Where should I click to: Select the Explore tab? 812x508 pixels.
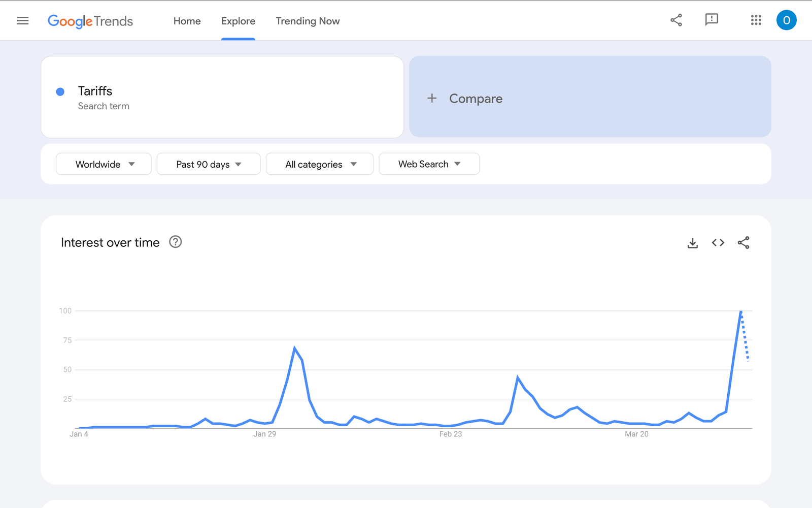pyautogui.click(x=238, y=21)
